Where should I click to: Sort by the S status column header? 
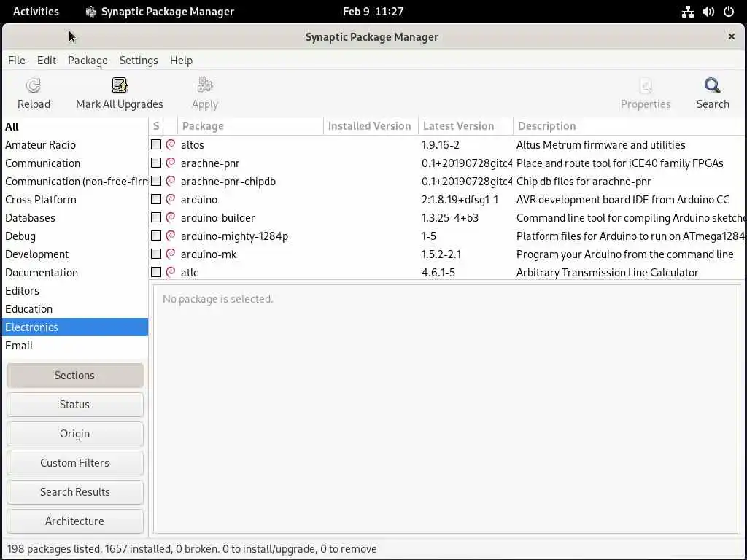(x=156, y=126)
